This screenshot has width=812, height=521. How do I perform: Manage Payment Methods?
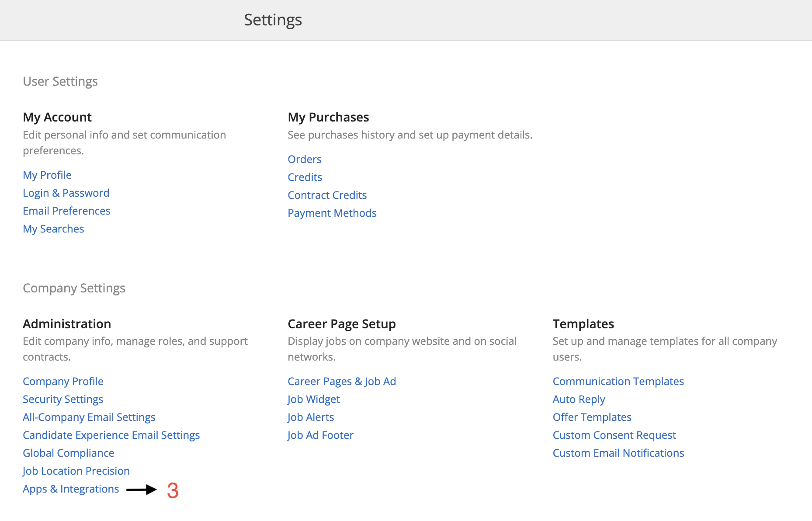click(x=332, y=213)
